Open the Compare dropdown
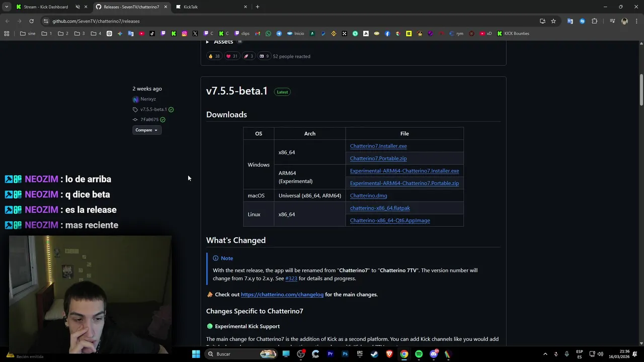 click(146, 130)
